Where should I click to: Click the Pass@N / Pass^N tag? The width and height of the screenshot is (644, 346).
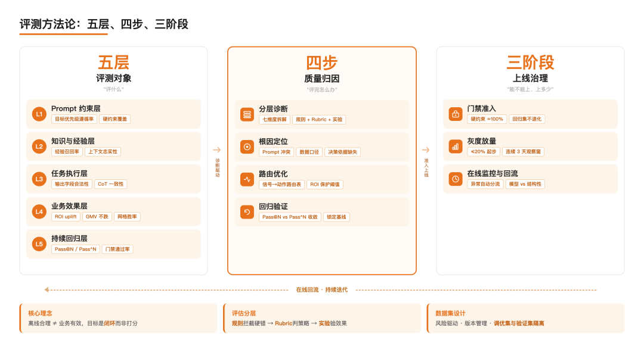pos(76,250)
